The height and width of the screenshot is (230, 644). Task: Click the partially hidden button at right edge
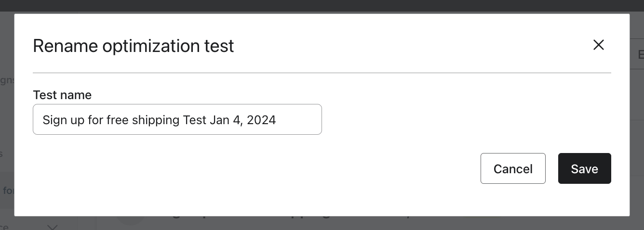[637, 54]
